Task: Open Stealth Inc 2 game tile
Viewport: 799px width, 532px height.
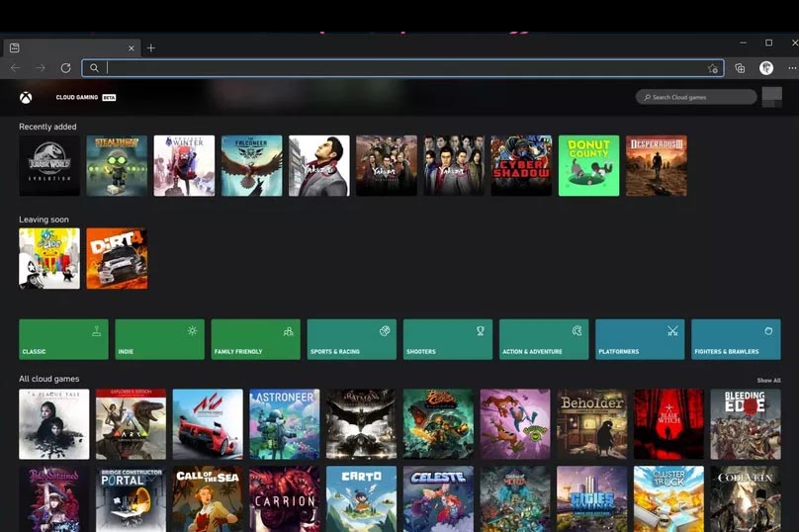Action: point(117,165)
